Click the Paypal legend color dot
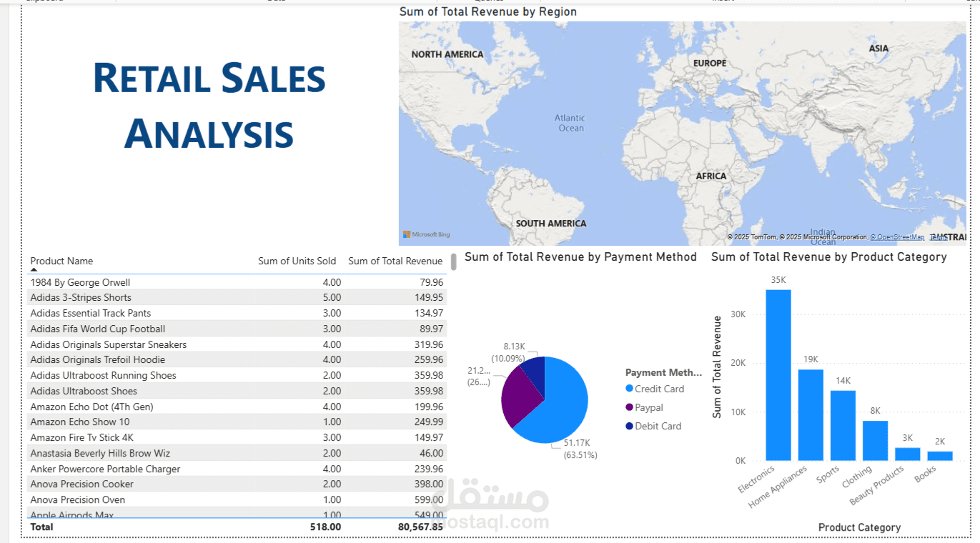980x543 pixels. (x=629, y=407)
